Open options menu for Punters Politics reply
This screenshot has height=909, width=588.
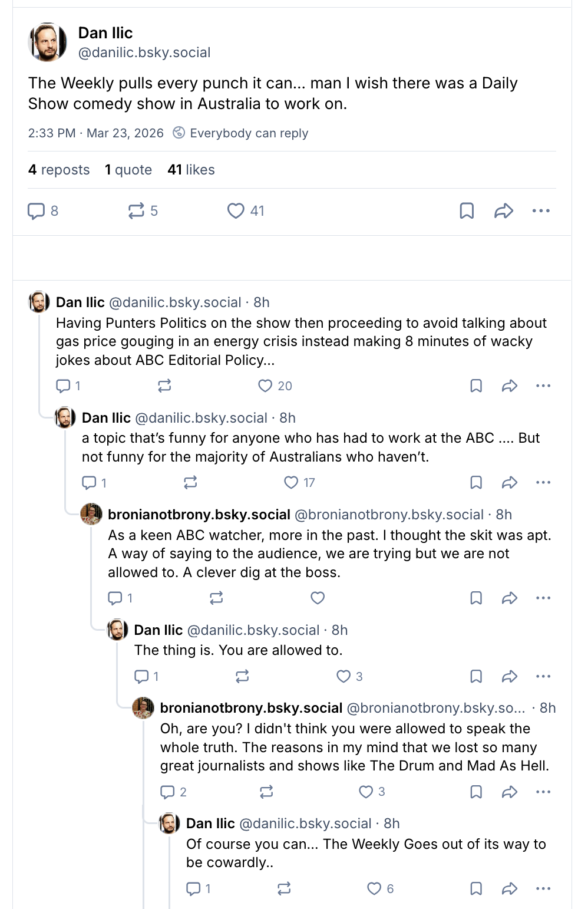(x=543, y=386)
